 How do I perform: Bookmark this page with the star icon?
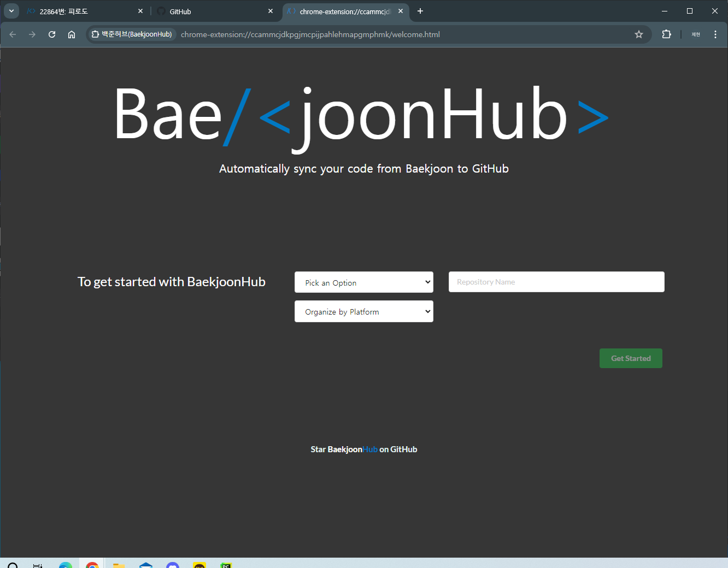click(x=639, y=34)
